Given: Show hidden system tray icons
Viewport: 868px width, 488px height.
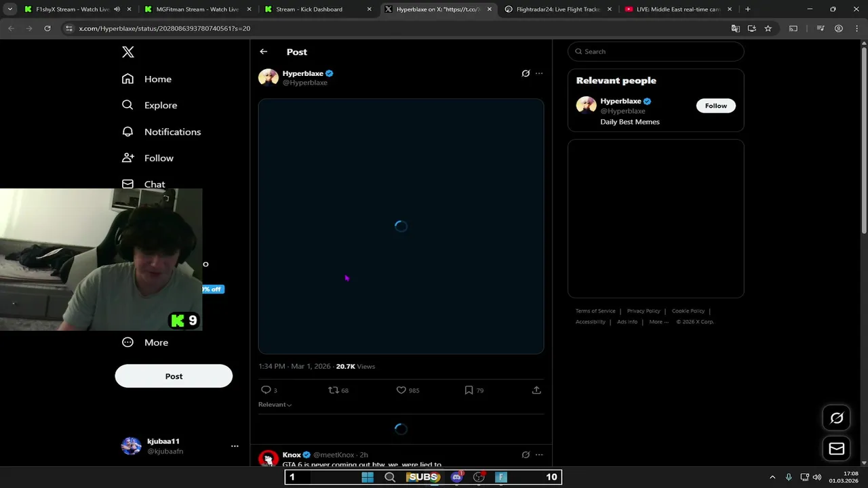Looking at the screenshot, I should pyautogui.click(x=772, y=477).
